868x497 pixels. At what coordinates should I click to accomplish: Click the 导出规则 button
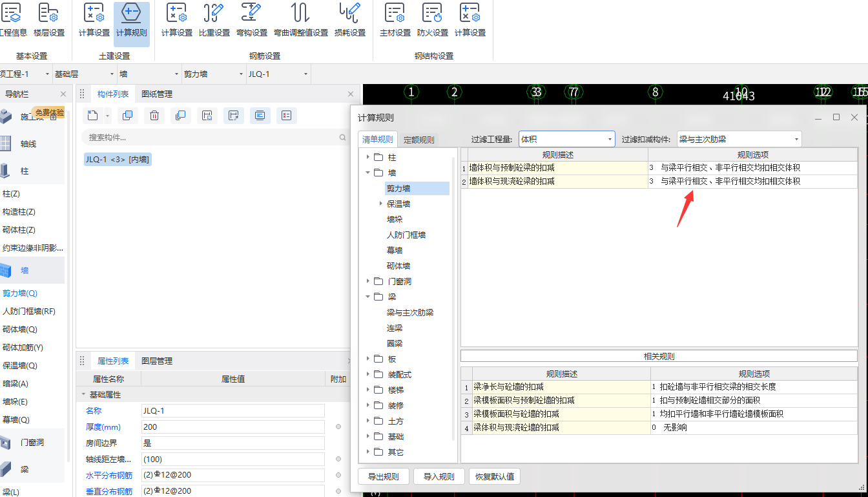(x=384, y=477)
